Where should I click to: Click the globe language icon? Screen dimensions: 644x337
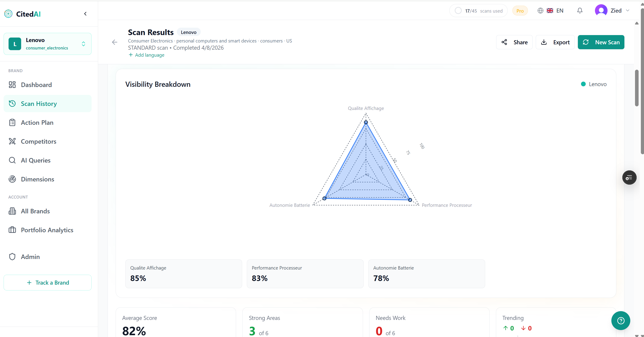[540, 11]
